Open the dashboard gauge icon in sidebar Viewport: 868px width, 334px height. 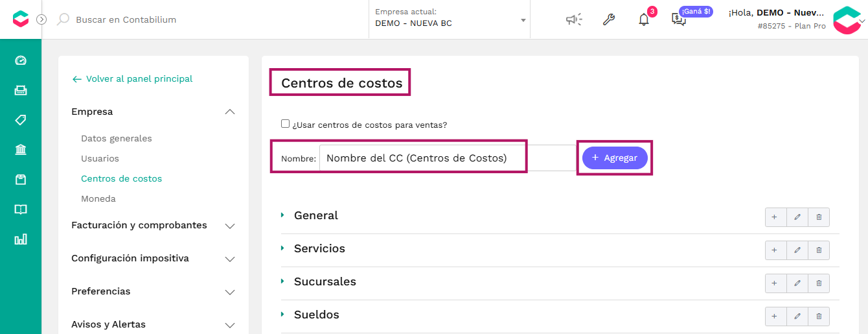(21, 60)
